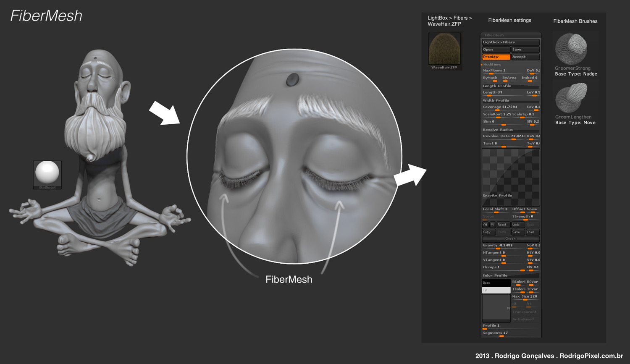Pick the white Tip color swatch
Image resolution: width=630 pixels, height=364 pixels.
(496, 290)
